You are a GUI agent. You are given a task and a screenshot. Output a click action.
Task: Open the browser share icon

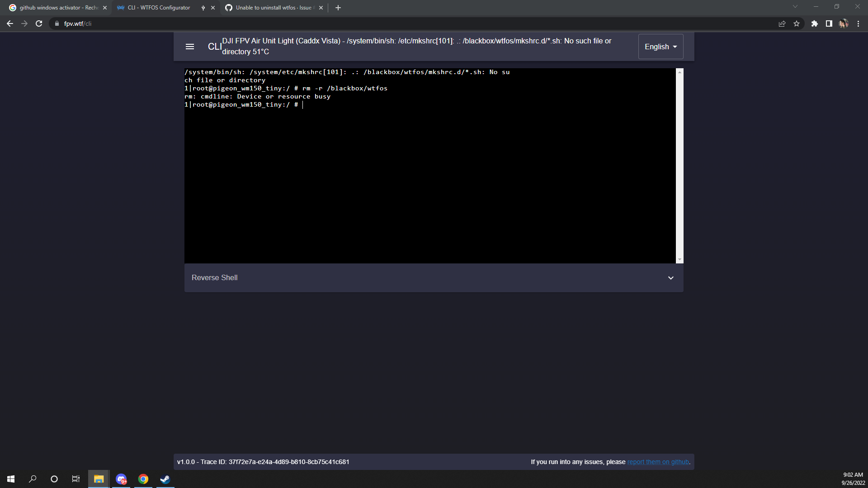782,23
